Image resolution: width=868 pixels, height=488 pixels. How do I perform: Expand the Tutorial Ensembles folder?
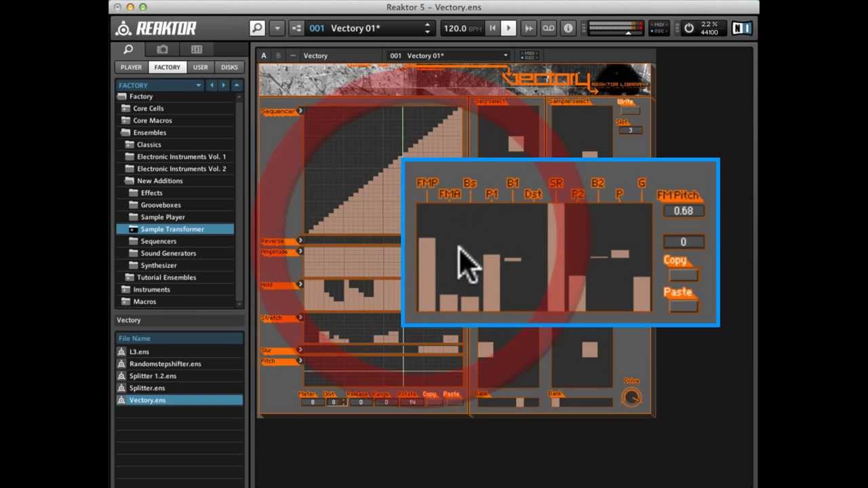[x=130, y=277]
